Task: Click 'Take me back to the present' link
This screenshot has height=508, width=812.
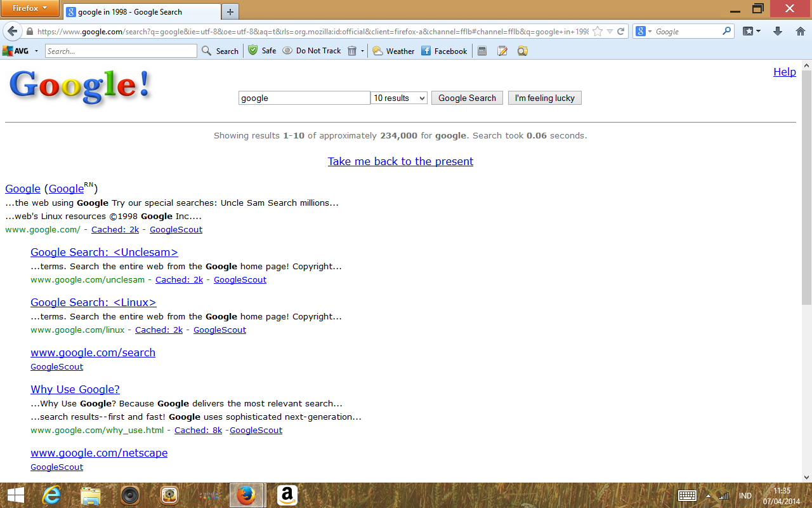Action: pos(400,161)
